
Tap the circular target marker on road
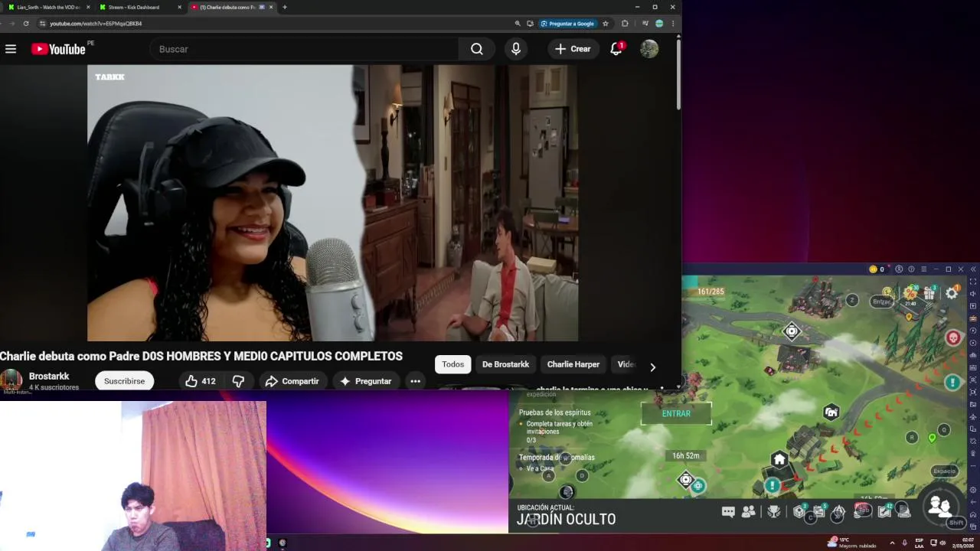point(792,331)
